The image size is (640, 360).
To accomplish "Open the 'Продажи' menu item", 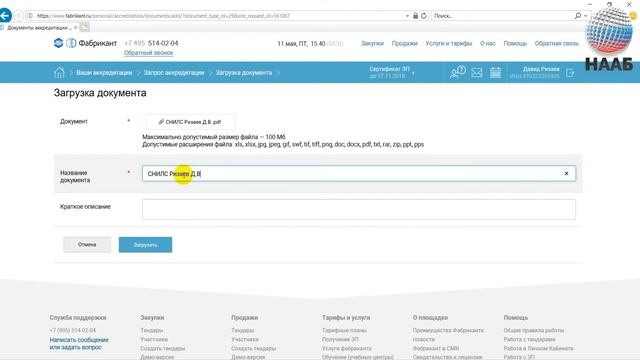I will coord(404,43).
